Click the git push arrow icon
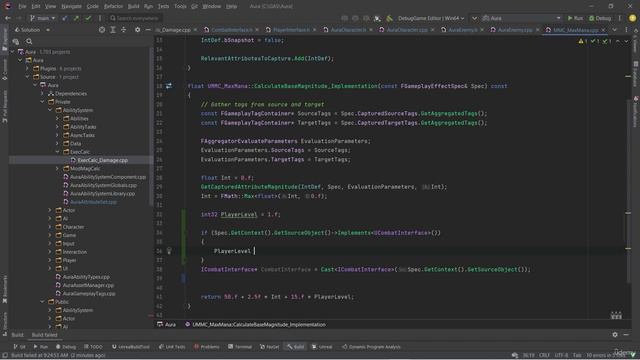 point(76,18)
